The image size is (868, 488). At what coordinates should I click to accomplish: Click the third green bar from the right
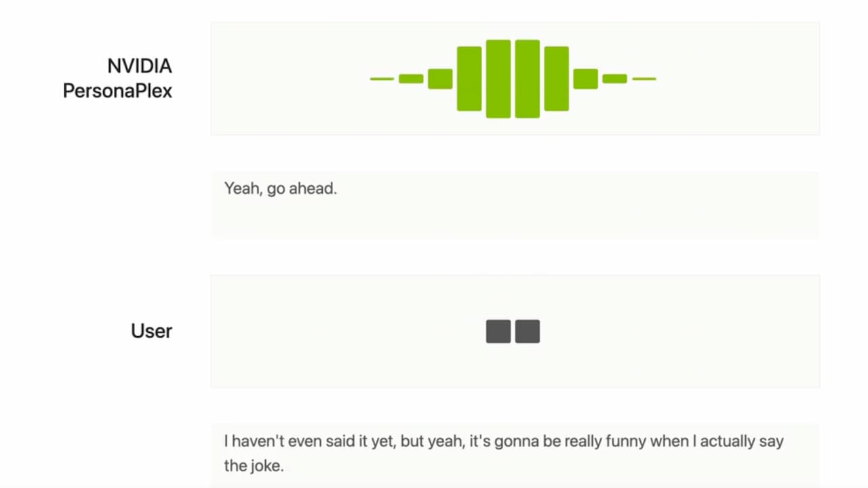coord(586,79)
